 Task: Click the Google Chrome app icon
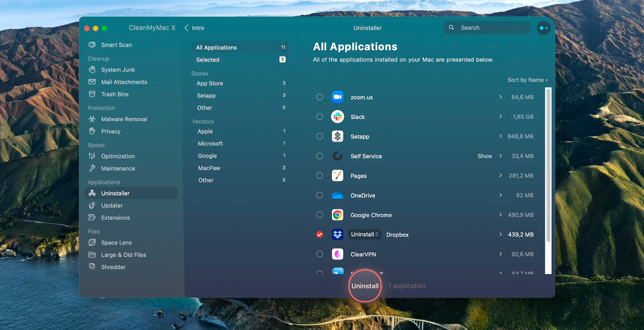337,215
